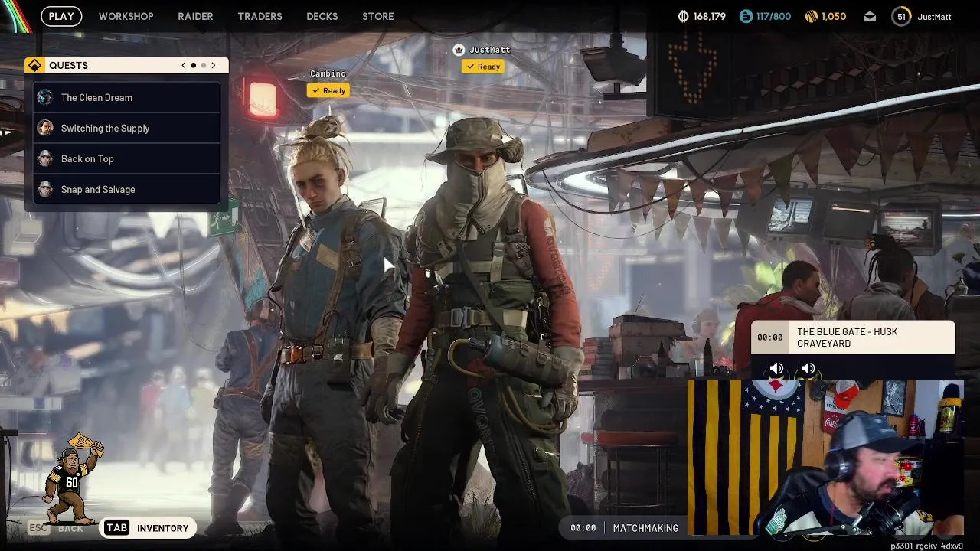Open the DECKS tab
This screenshot has width=980, height=551.
322,16
